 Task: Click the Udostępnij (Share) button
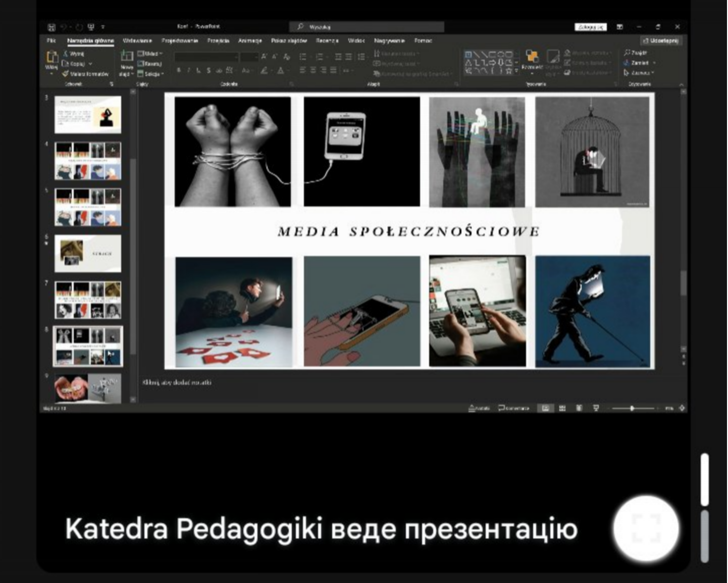[x=661, y=41]
